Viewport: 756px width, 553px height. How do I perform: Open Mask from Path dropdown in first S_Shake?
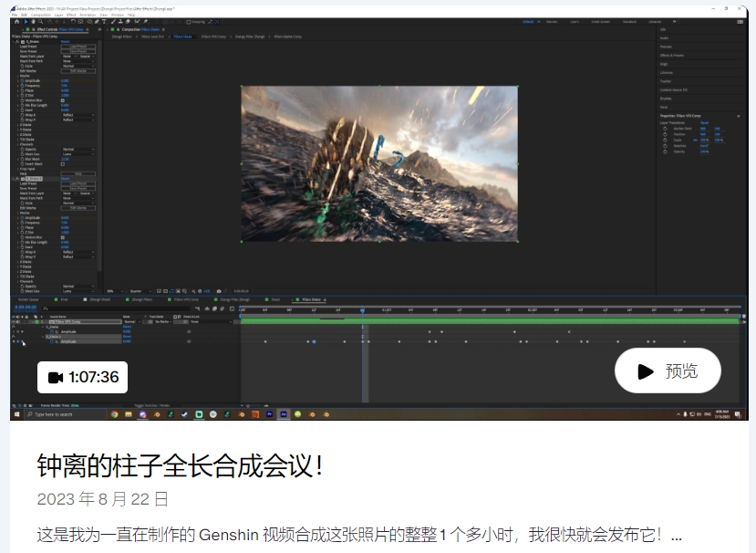(78, 61)
